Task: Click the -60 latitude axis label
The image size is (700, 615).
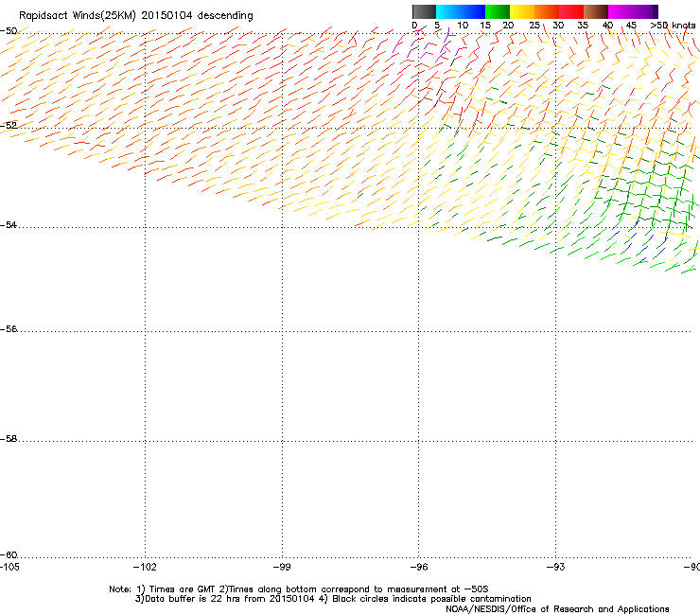Action: click(x=9, y=554)
